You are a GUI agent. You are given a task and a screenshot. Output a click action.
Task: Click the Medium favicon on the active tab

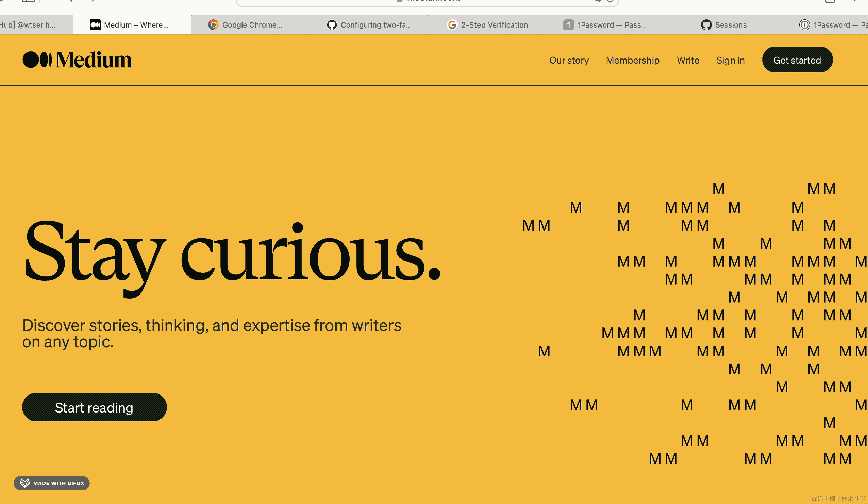[95, 25]
